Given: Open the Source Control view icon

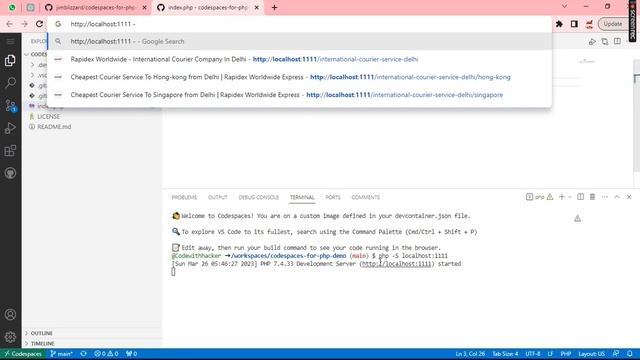Looking at the screenshot, I should [10, 105].
